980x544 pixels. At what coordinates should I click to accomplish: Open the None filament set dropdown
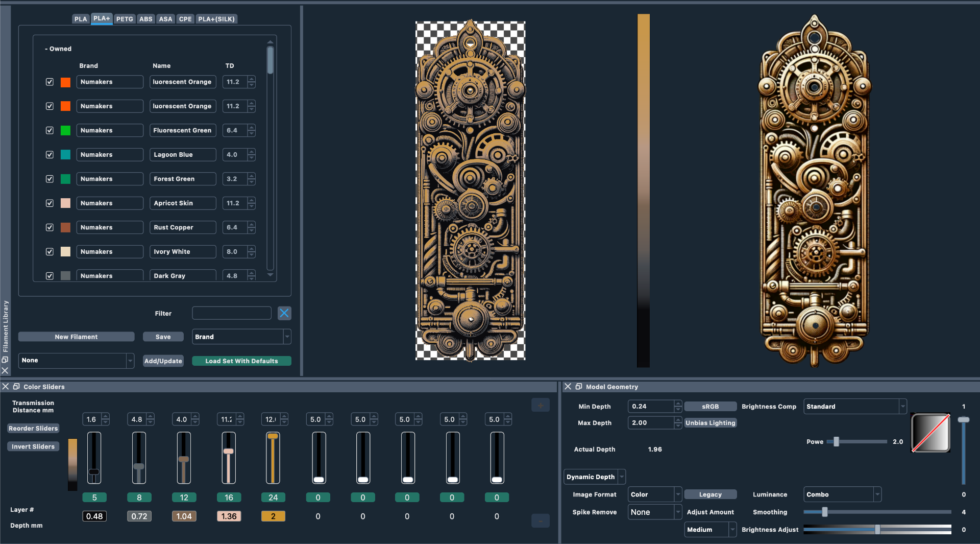coord(76,361)
